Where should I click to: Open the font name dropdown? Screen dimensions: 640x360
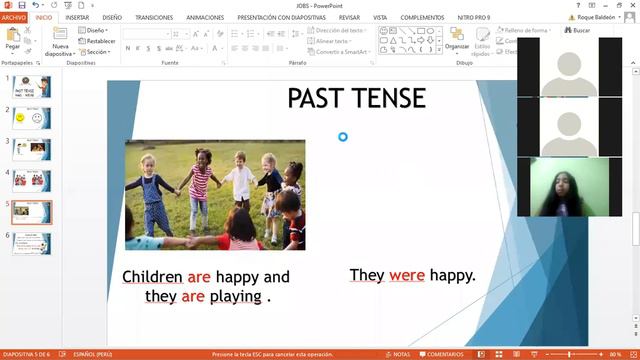167,34
